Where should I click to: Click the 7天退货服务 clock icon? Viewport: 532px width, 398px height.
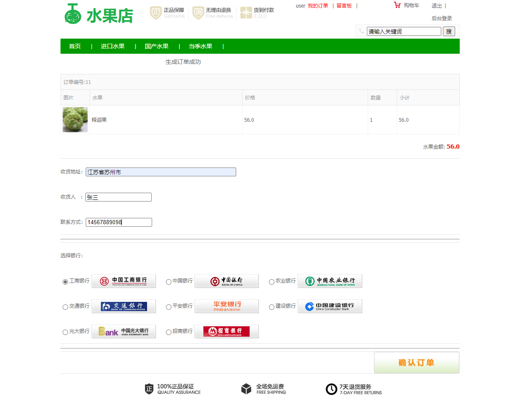click(x=332, y=389)
